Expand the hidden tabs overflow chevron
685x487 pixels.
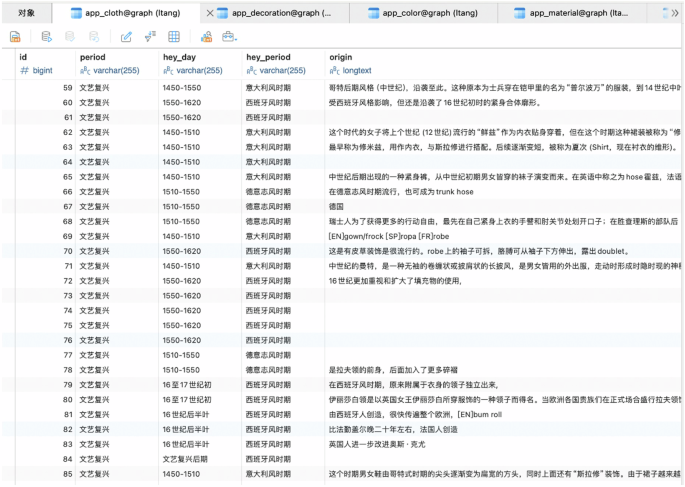tap(667, 13)
